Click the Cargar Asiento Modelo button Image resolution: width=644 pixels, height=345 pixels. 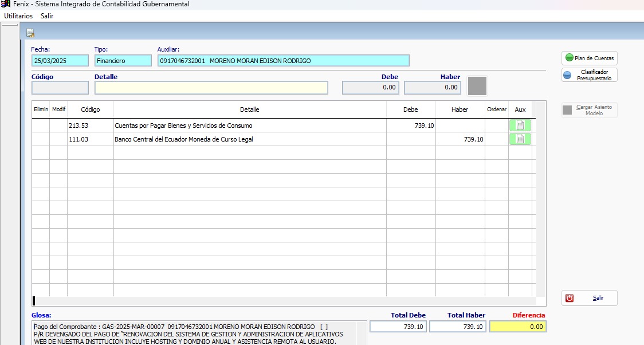[x=589, y=110]
